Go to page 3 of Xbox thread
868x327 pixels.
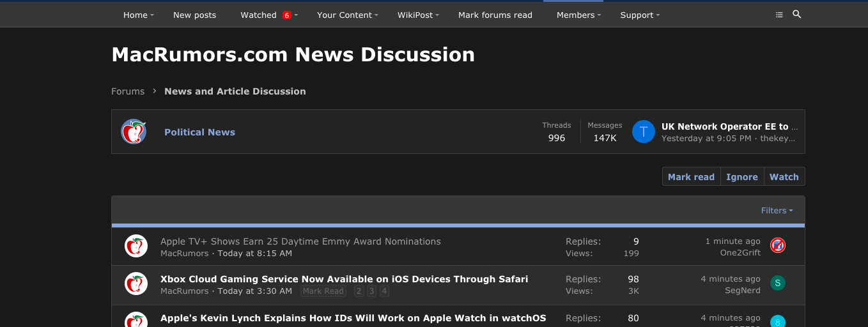[x=371, y=291]
